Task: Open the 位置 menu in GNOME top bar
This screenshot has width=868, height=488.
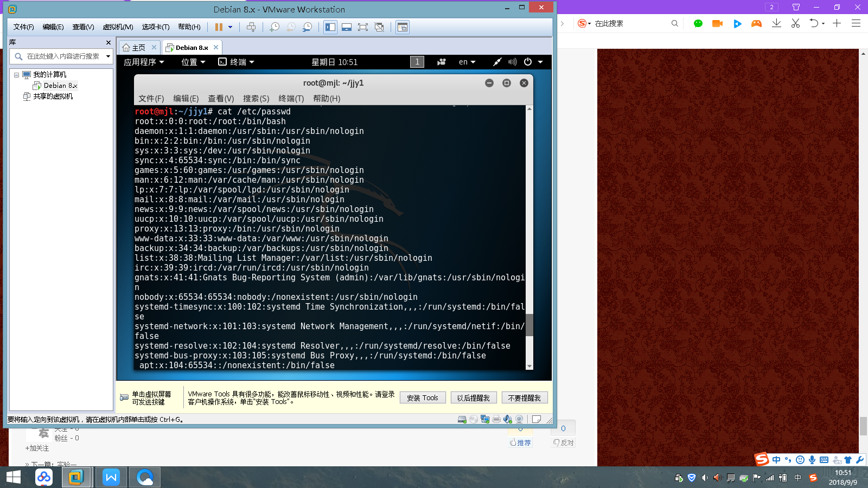Action: click(x=193, y=62)
